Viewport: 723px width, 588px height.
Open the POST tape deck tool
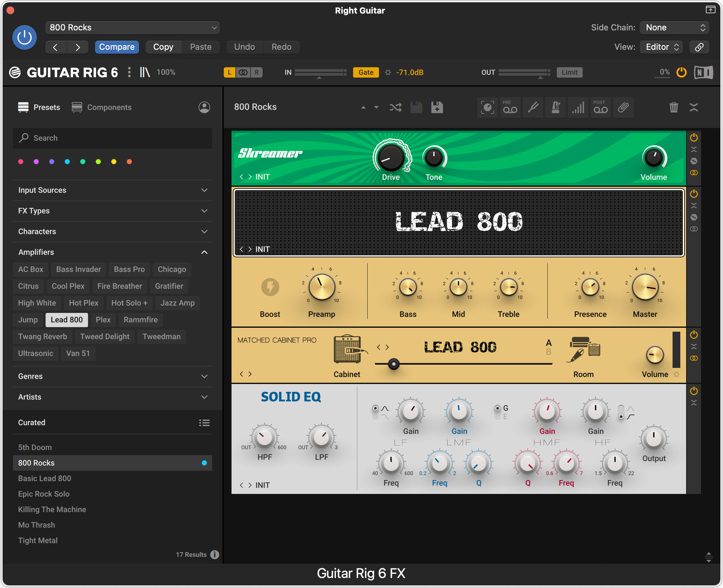tap(600, 107)
